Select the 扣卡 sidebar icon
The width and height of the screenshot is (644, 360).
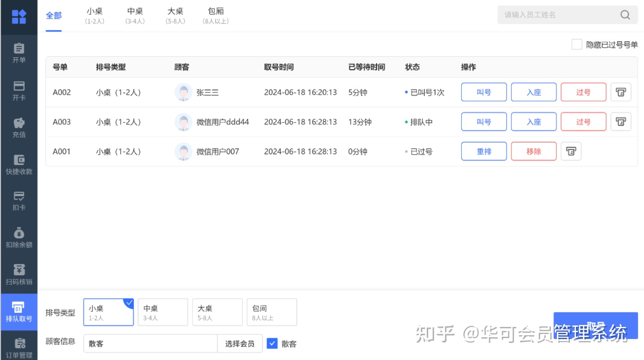click(x=19, y=201)
